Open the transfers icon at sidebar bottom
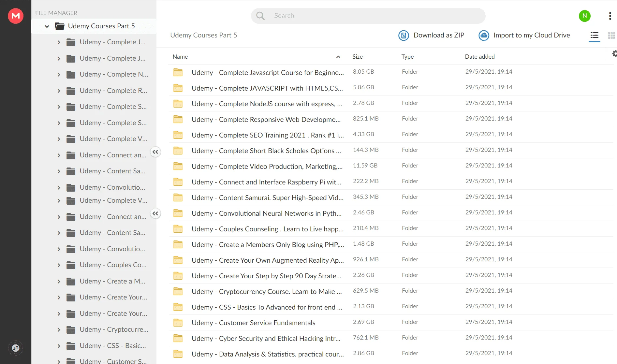 point(16,348)
